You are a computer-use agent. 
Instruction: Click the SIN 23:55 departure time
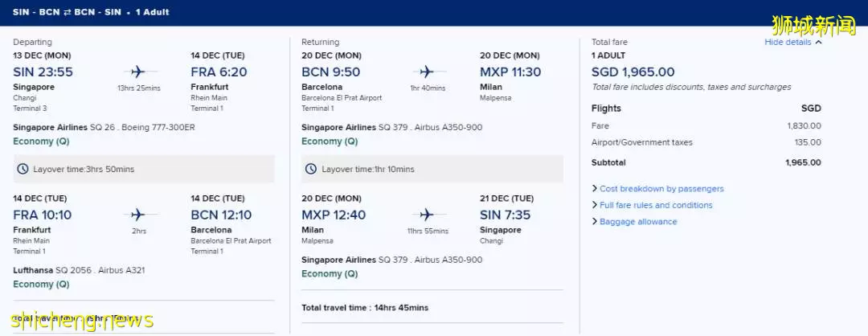43,72
